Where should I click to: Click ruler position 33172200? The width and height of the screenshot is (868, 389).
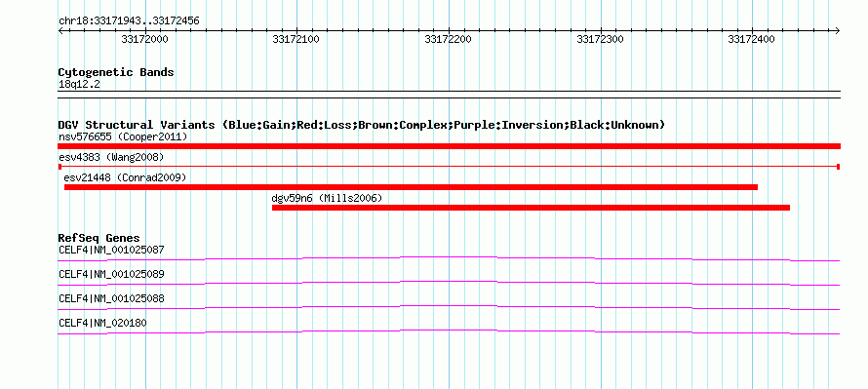(448, 40)
